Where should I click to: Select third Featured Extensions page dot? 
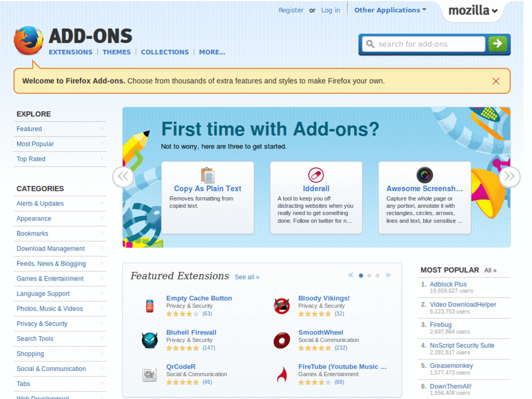pyautogui.click(x=377, y=275)
